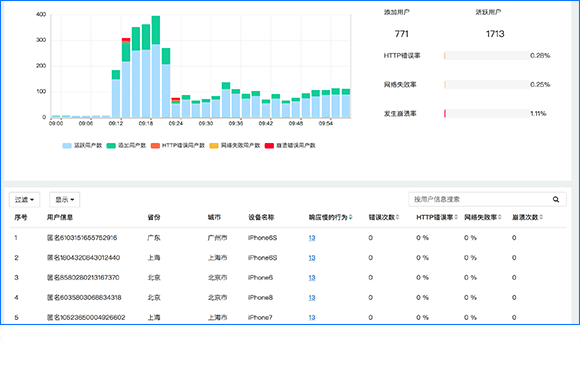Screen dimensions: 580x384
Task: Toggle 网络失败用户数 legend series
Action: (x=235, y=145)
